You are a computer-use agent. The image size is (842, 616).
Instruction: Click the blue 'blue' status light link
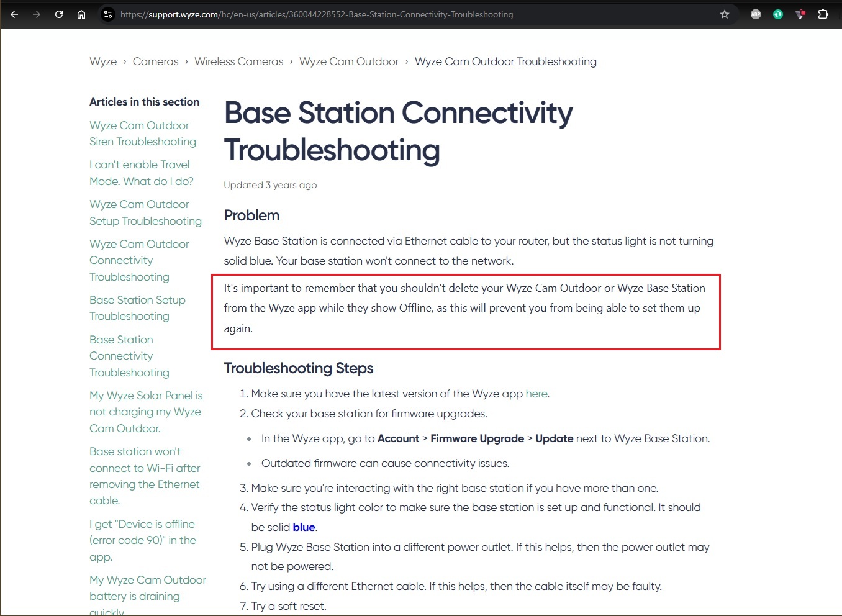[x=304, y=527]
